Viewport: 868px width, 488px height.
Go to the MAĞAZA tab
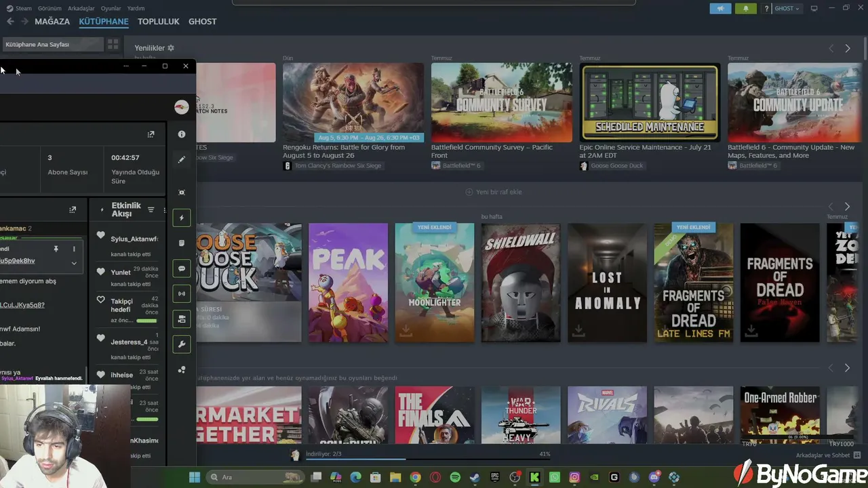[x=52, y=22]
